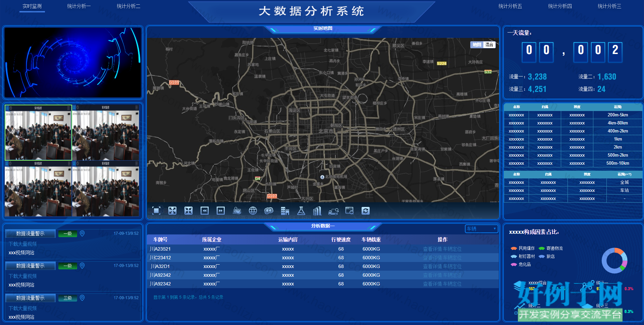Click 车辆定位 for vehicle 川A32D1
The image size is (644, 325).
(452, 266)
